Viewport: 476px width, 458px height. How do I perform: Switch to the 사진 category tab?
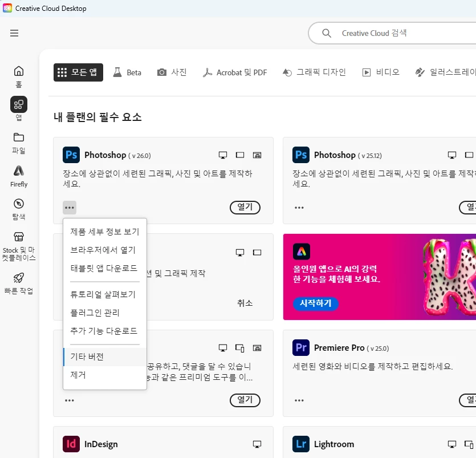[x=172, y=72]
